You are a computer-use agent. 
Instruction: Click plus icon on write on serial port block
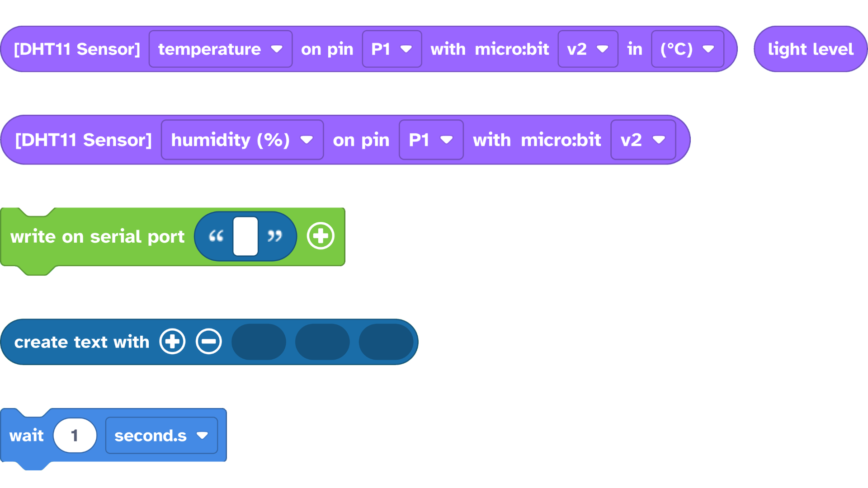click(x=321, y=236)
